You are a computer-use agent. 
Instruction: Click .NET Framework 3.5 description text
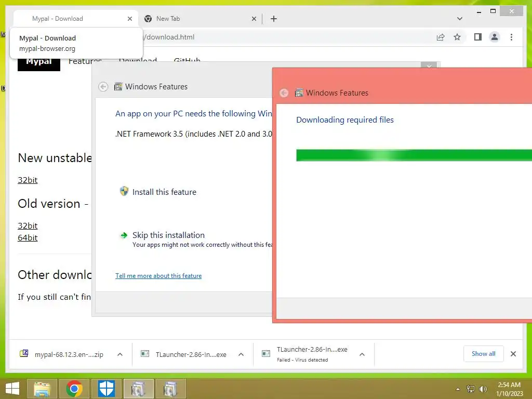(194, 134)
